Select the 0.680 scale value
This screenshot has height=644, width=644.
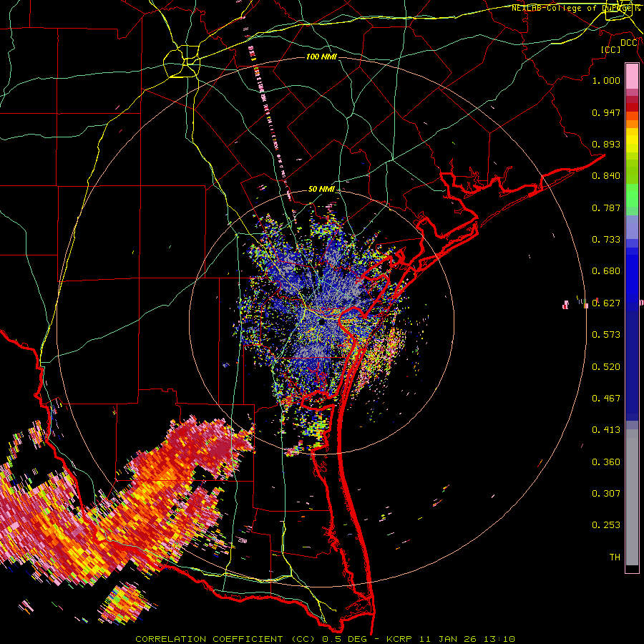(x=606, y=271)
